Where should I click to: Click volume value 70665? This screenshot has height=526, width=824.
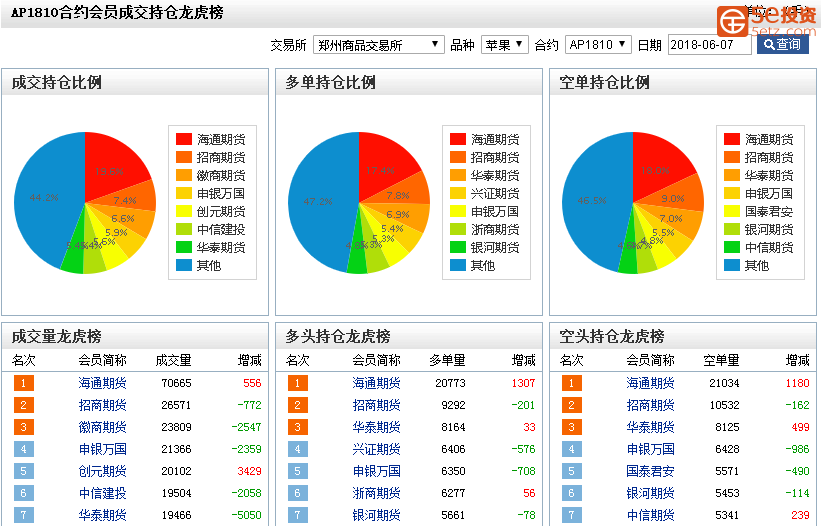(177, 383)
